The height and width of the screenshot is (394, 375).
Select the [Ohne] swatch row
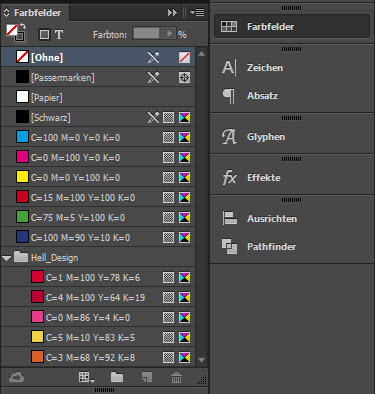pyautogui.click(x=98, y=57)
